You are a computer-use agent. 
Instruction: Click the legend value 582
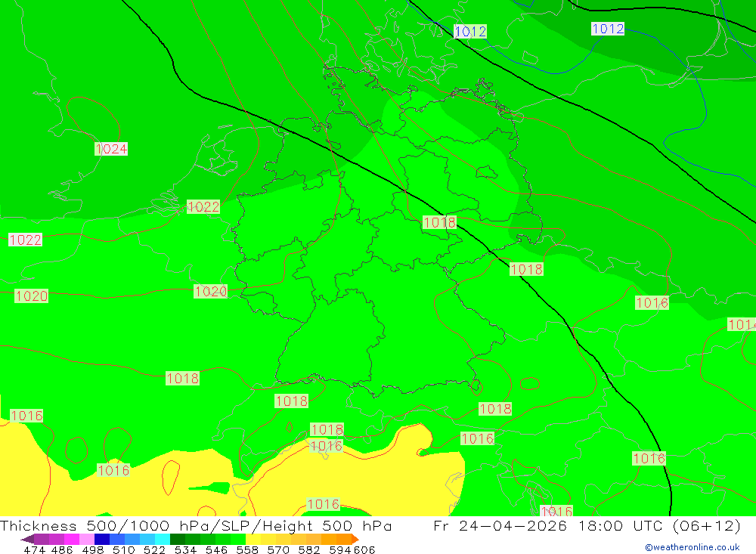click(309, 549)
